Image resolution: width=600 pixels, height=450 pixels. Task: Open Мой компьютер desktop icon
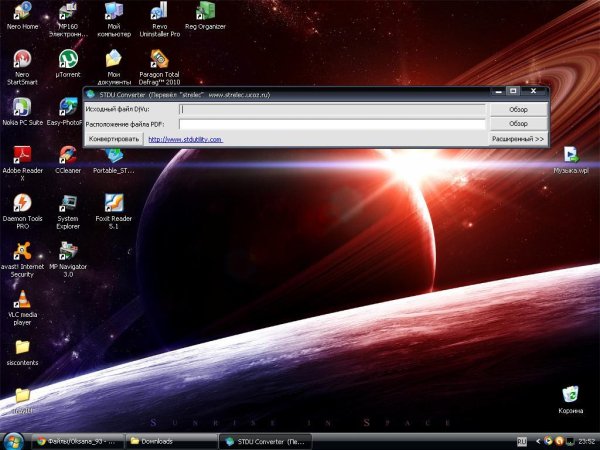click(114, 19)
